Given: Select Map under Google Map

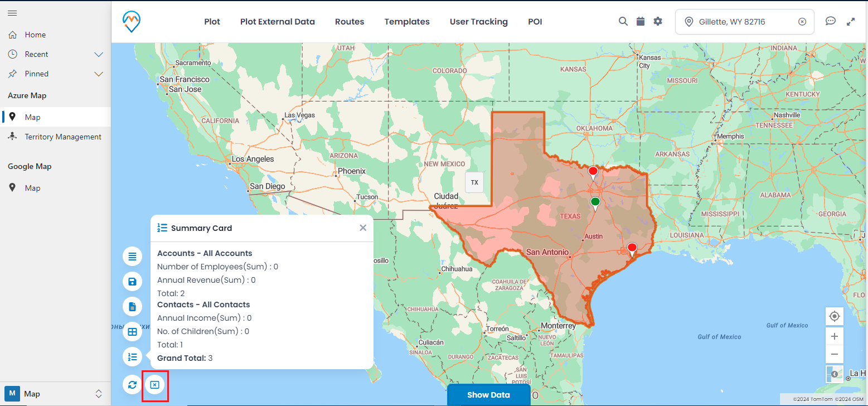Looking at the screenshot, I should (x=55, y=188).
